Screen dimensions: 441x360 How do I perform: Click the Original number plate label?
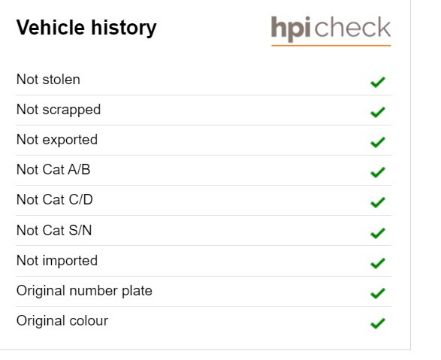pos(84,291)
